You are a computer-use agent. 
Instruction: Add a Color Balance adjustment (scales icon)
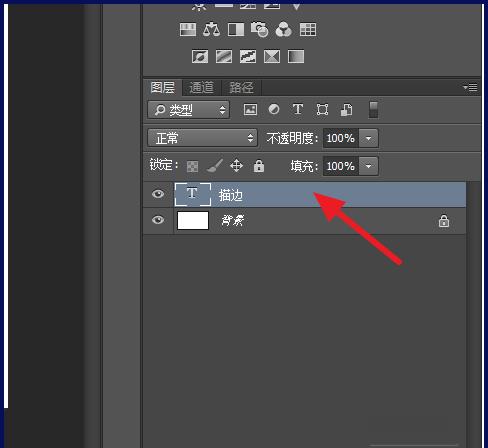point(211,29)
